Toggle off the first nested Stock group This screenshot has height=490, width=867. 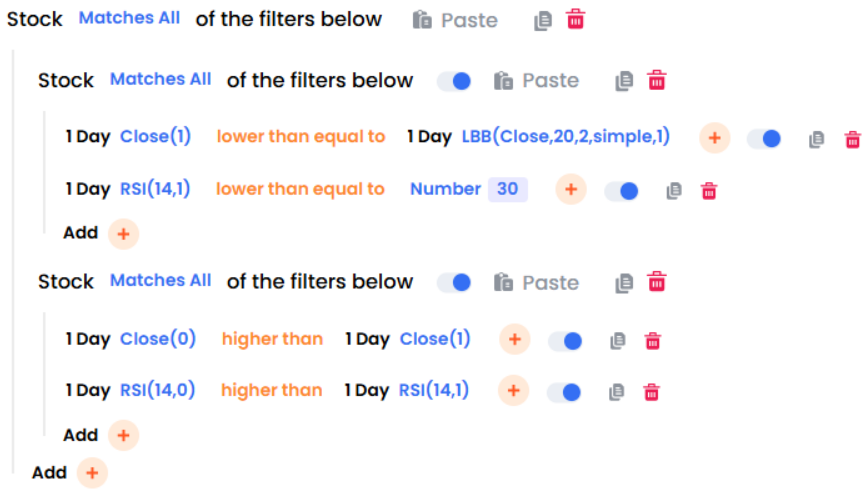(455, 81)
